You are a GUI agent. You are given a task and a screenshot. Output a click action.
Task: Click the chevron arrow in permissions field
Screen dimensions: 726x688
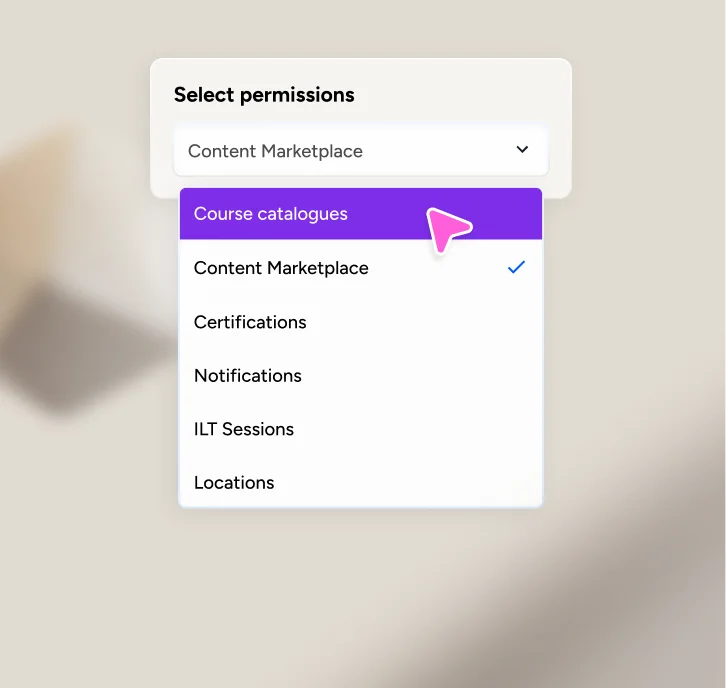pyautogui.click(x=522, y=150)
